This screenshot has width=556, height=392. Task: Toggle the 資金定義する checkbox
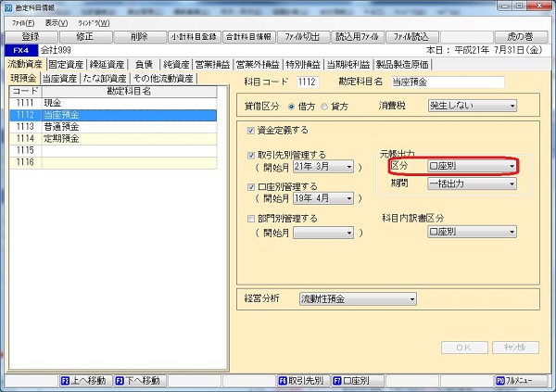[x=251, y=131]
